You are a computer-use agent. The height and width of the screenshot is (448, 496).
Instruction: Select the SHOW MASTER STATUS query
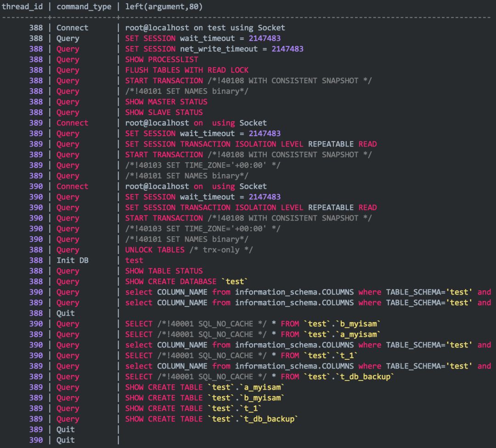point(166,102)
